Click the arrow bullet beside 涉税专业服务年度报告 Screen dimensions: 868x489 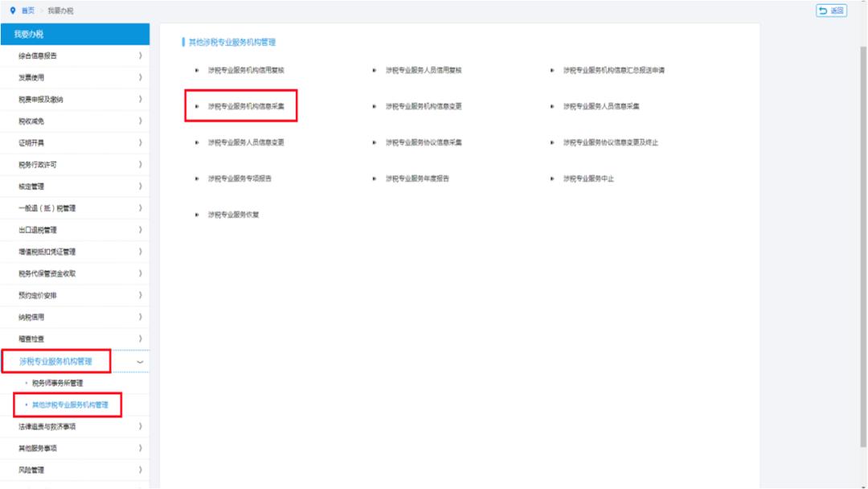[x=375, y=179]
